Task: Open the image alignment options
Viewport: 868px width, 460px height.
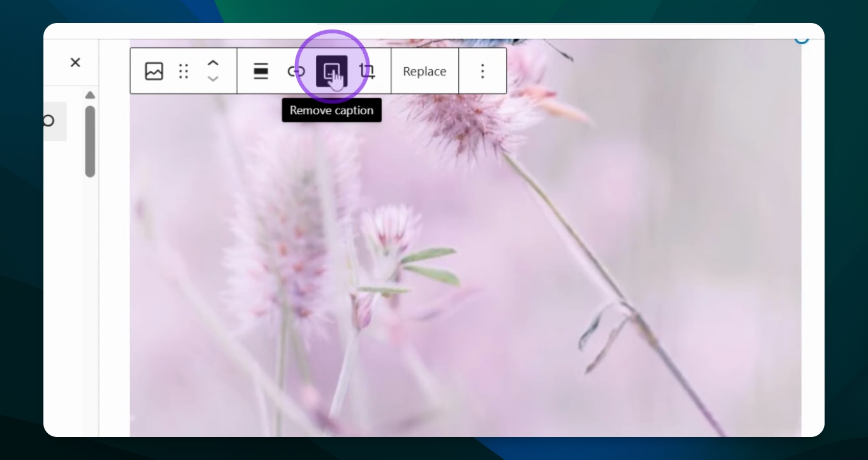Action: point(260,71)
